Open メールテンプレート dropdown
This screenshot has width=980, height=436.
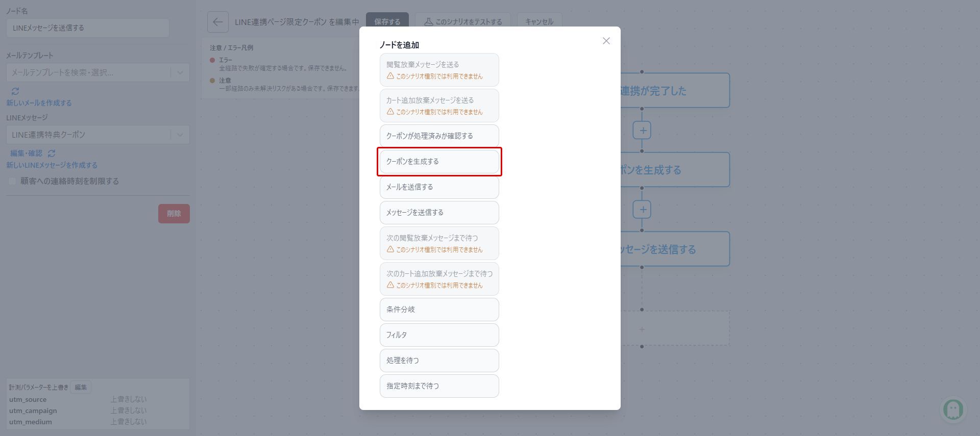point(98,72)
